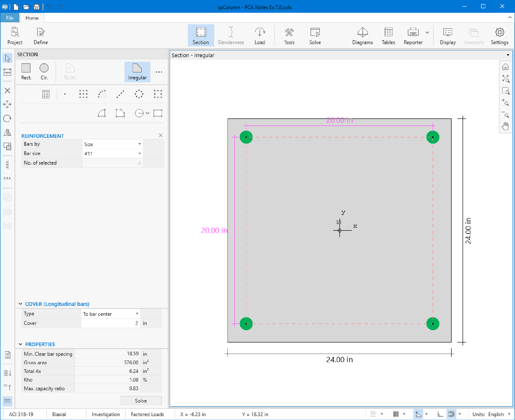Click the Zoom to extents icon
Screen dimensions: 515x420
505,79
